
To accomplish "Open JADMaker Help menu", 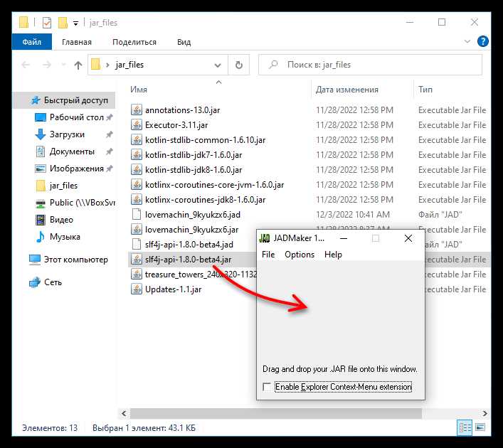I will (x=333, y=255).
